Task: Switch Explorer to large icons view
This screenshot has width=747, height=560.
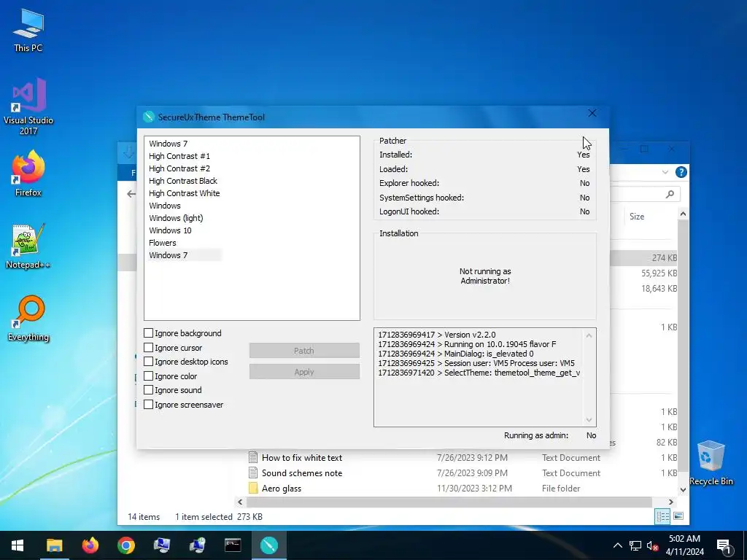Action: click(x=678, y=516)
